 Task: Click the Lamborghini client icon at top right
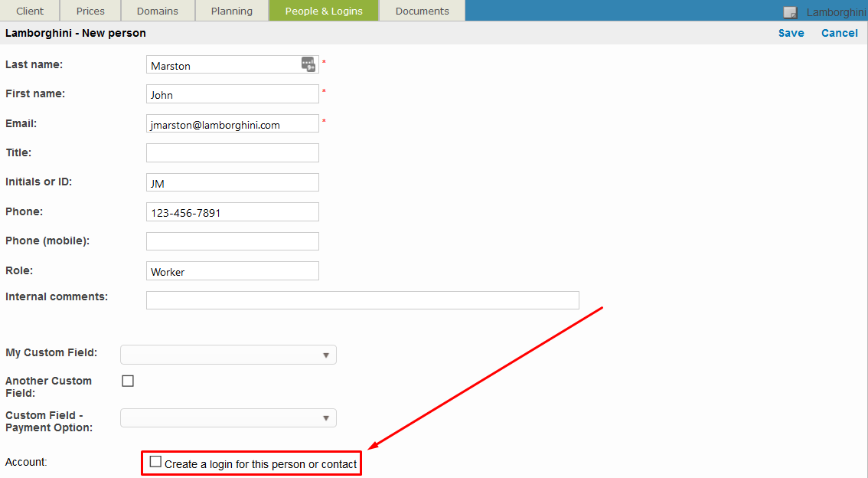pos(790,12)
